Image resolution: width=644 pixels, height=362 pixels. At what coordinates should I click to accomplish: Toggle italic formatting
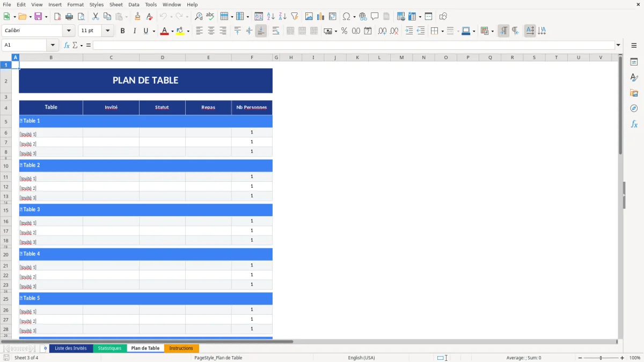134,31
